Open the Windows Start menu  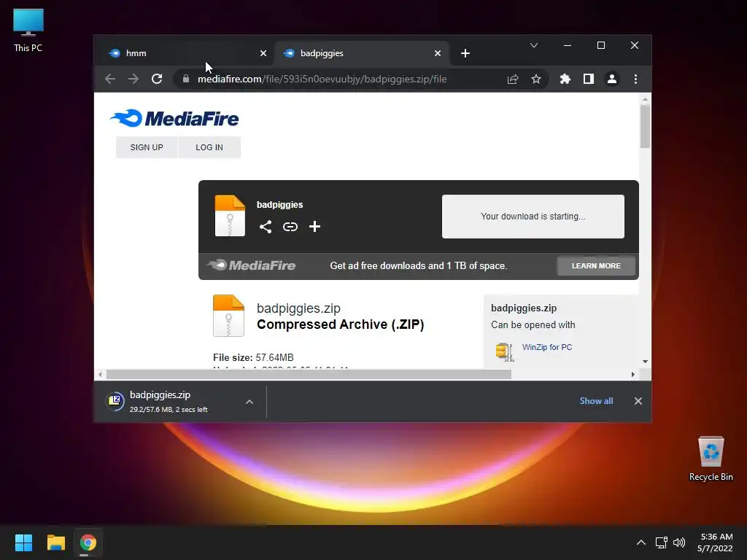click(x=23, y=542)
